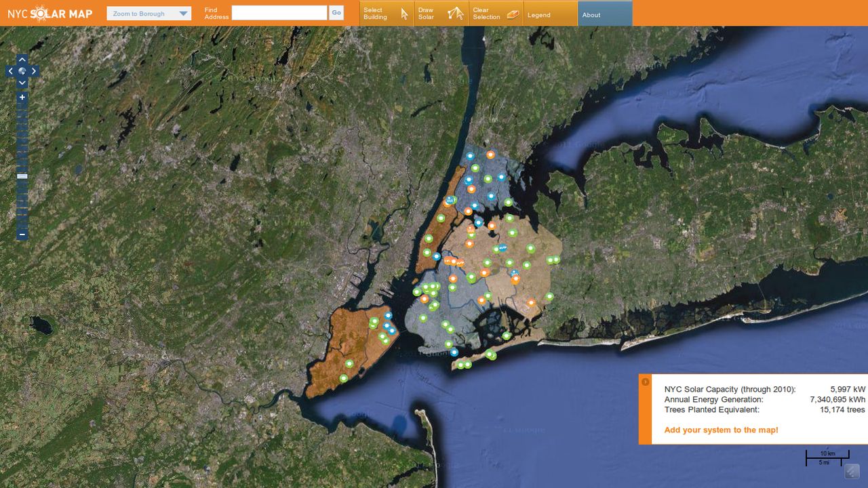
Task: Click 'Annual Energy Generation:' label
Action: tap(713, 399)
